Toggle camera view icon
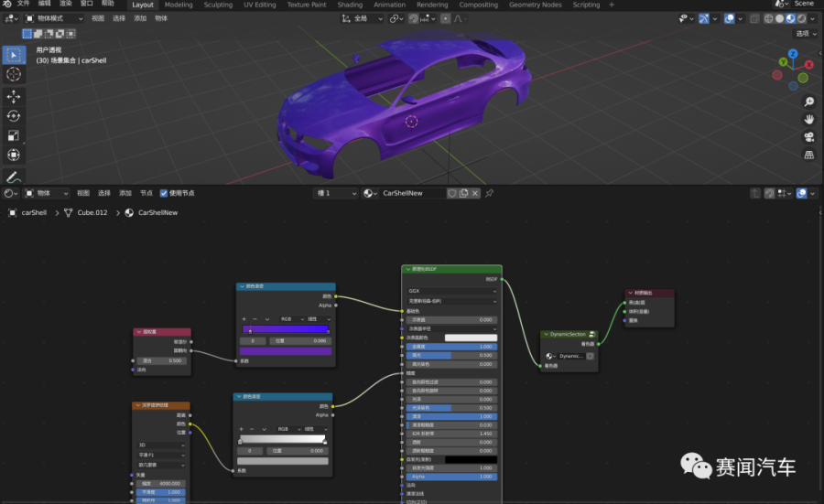Image resolution: width=824 pixels, height=504 pixels. pos(809,137)
